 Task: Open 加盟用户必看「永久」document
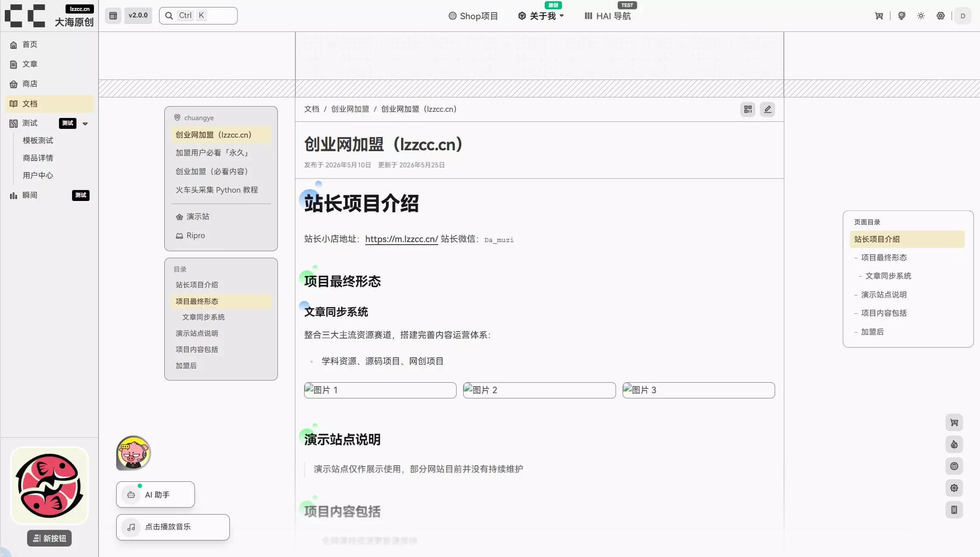[221, 153]
